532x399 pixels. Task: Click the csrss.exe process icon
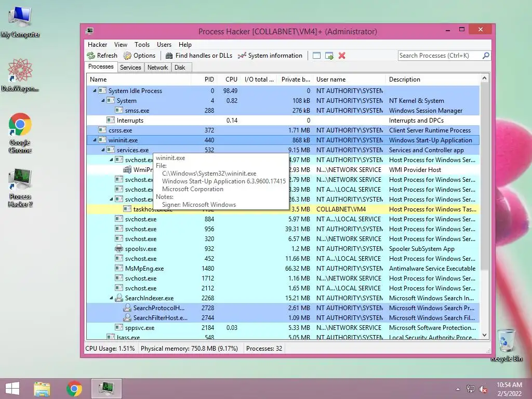[102, 130]
